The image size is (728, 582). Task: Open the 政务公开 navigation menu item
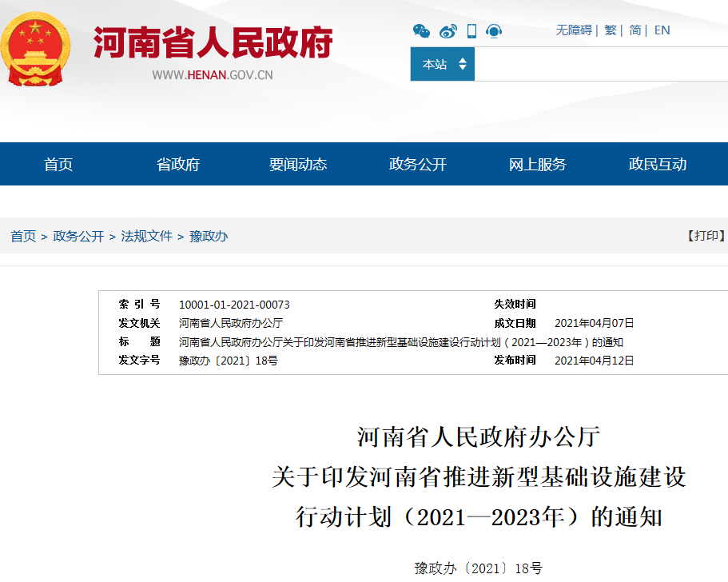pos(418,164)
